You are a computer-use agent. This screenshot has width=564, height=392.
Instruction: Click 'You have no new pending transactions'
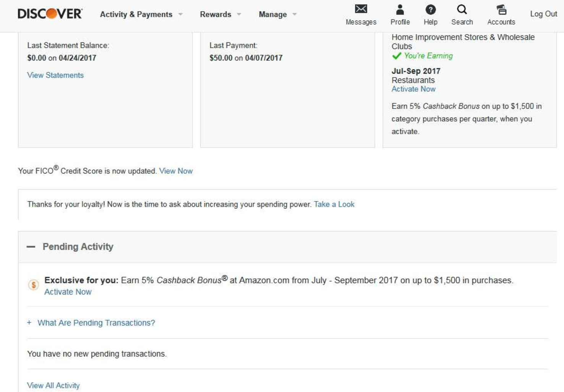[x=97, y=354]
